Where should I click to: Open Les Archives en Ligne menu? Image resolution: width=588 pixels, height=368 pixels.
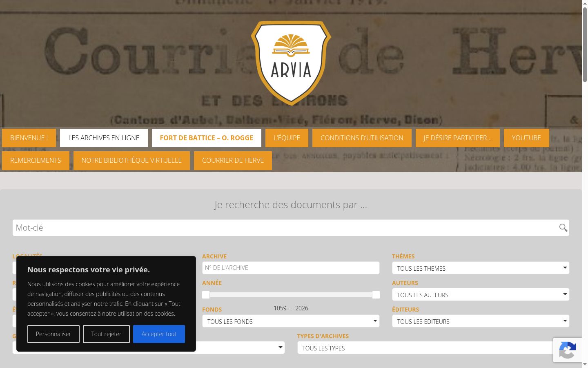point(104,138)
